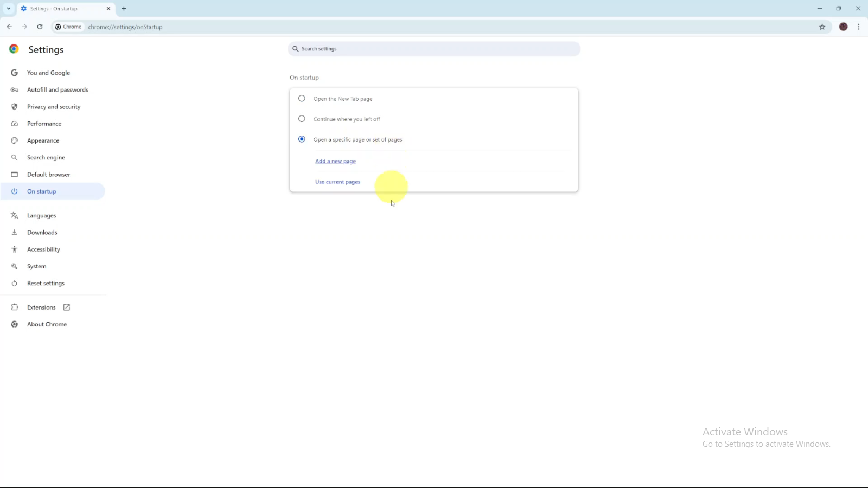Image resolution: width=868 pixels, height=488 pixels.
Task: Click the gauge icon for Performance
Action: click(15, 124)
